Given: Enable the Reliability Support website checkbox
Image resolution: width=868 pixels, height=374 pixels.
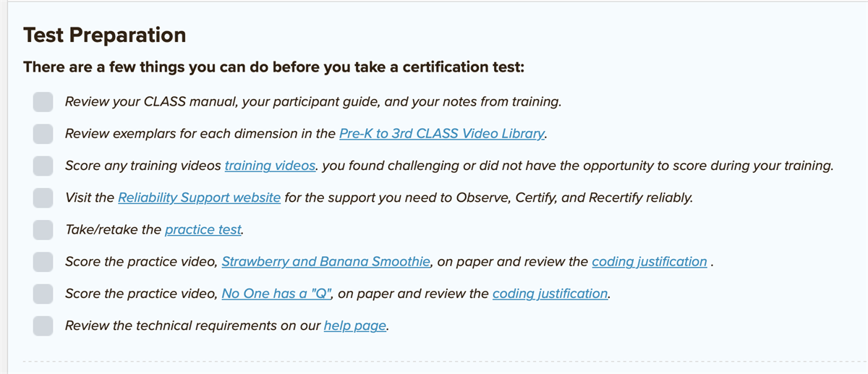Looking at the screenshot, I should click(x=43, y=197).
